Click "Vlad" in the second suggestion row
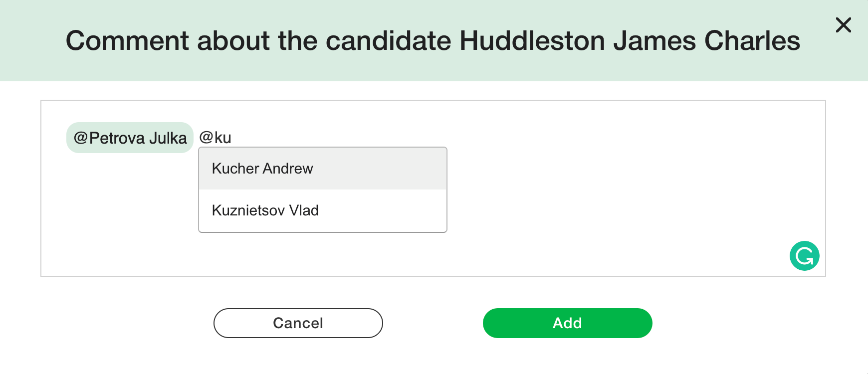 point(304,210)
